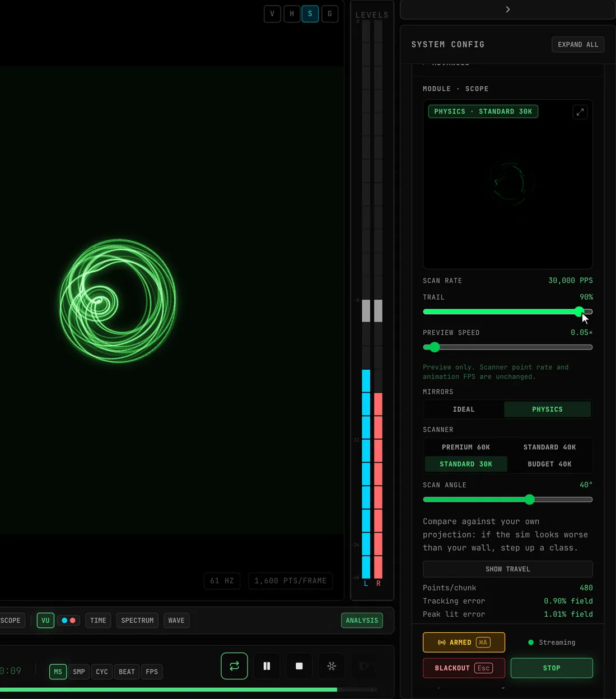The height and width of the screenshot is (699, 616).
Task: Click the Preview Speed slider handle
Action: 435,347
